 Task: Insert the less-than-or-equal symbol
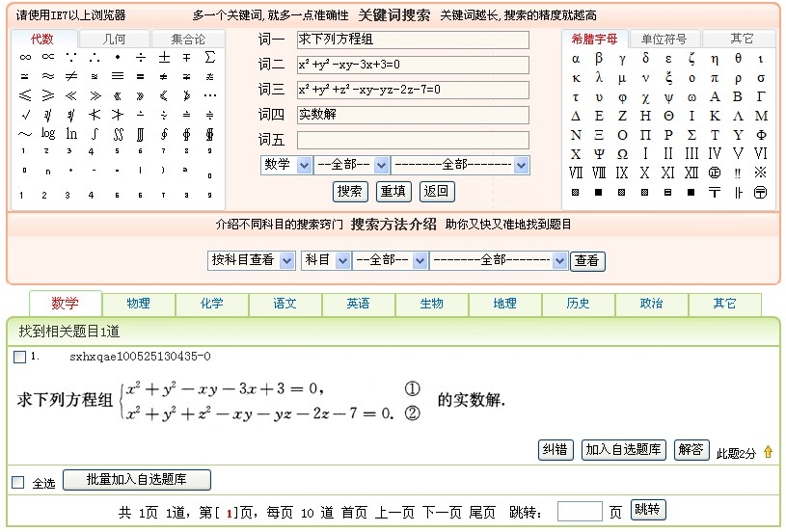pyautogui.click(x=25, y=95)
